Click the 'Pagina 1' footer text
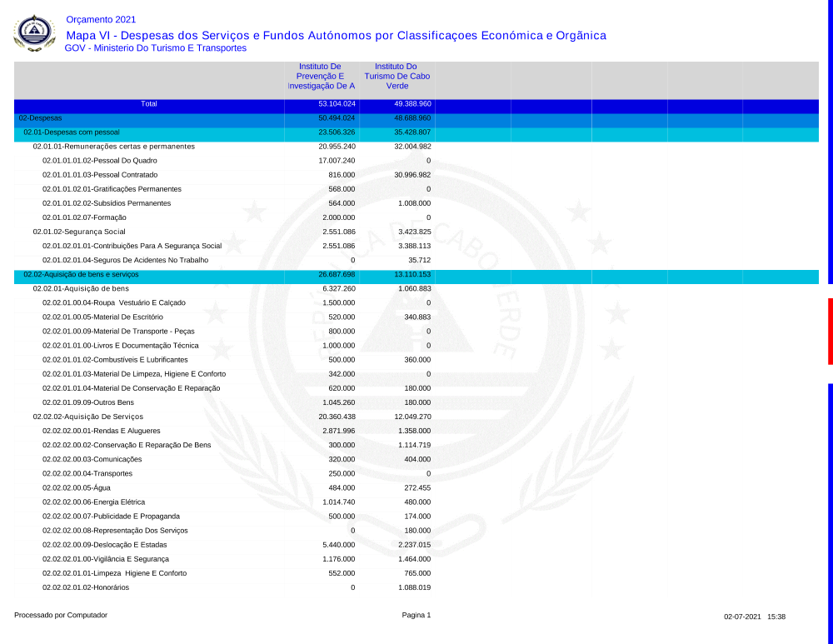The width and height of the screenshot is (833, 644). pyautogui.click(x=416, y=616)
